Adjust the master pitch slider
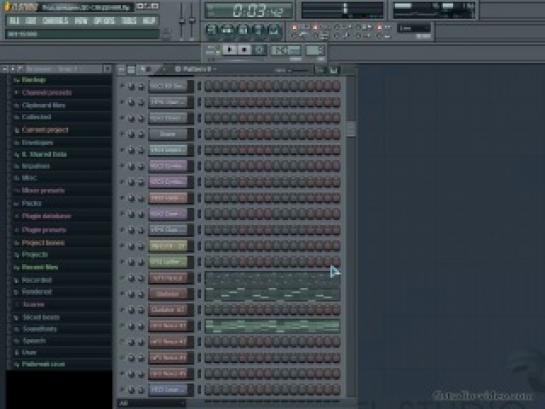 click(x=192, y=21)
